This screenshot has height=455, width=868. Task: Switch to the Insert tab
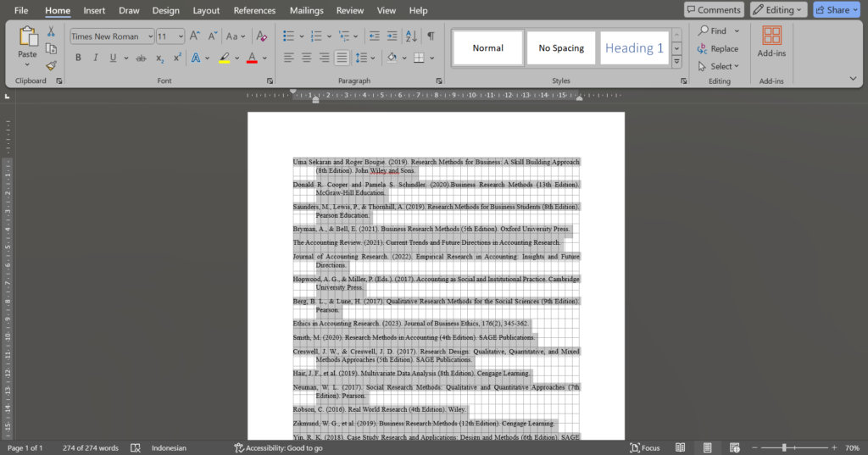(x=94, y=10)
